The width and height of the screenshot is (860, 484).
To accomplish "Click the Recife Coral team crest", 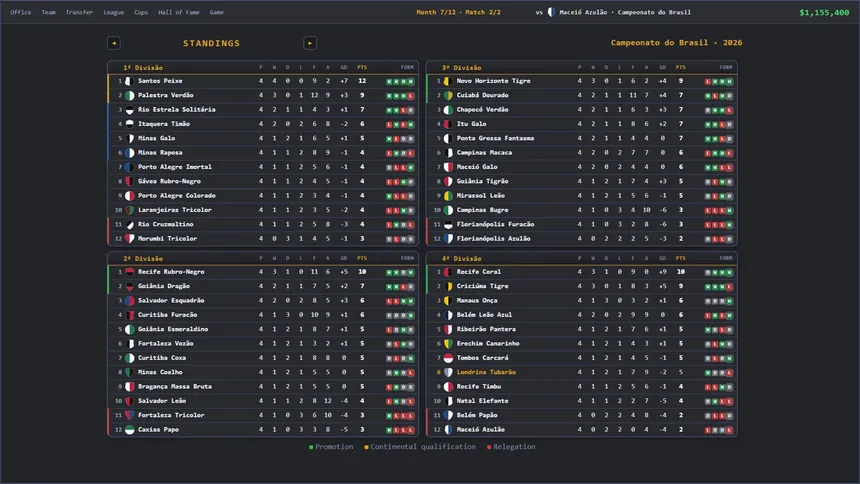I will 448,272.
